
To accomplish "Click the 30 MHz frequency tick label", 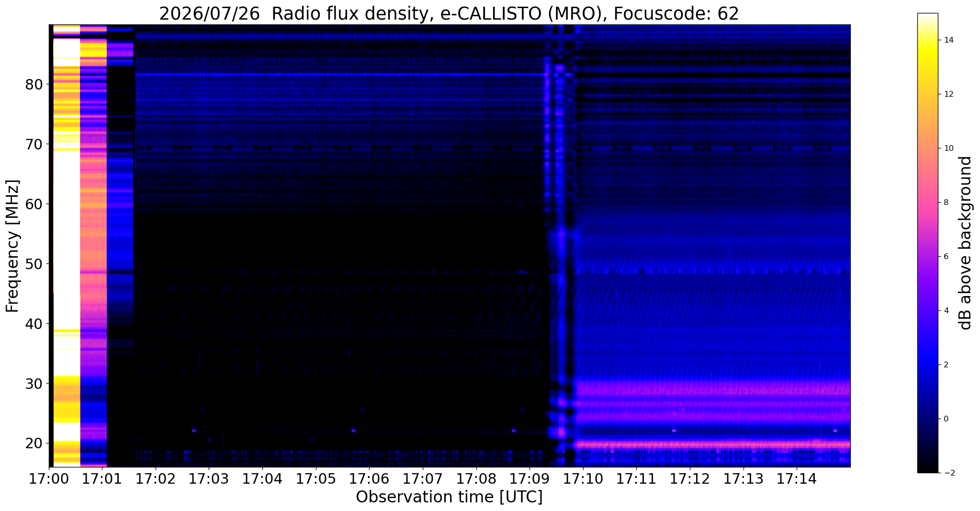I will tap(34, 384).
